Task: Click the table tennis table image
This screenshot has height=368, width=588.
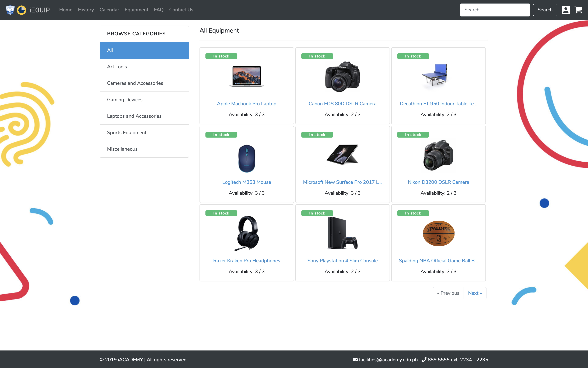Action: [435, 76]
